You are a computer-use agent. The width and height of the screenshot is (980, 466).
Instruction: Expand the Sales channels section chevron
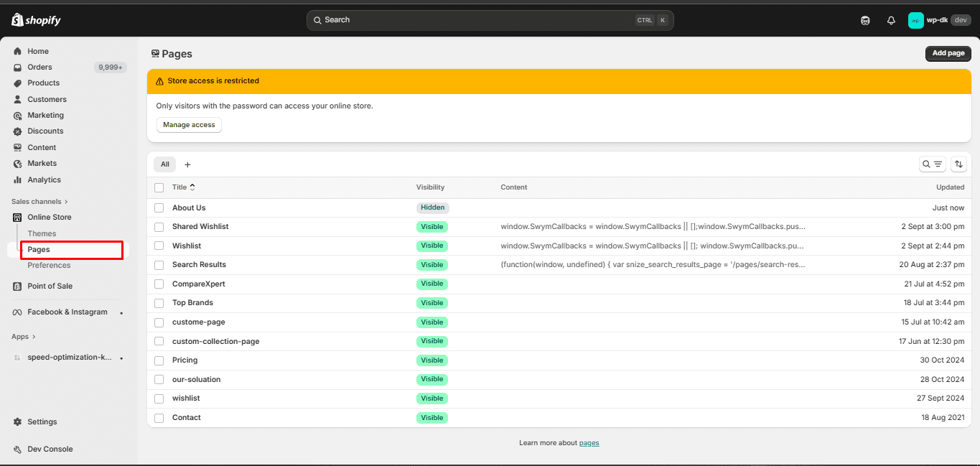(x=67, y=202)
